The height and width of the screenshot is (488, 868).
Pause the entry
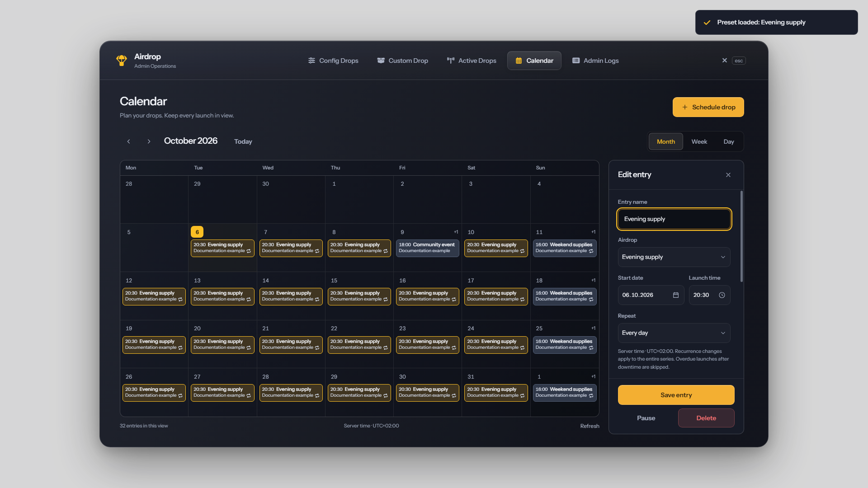646,418
